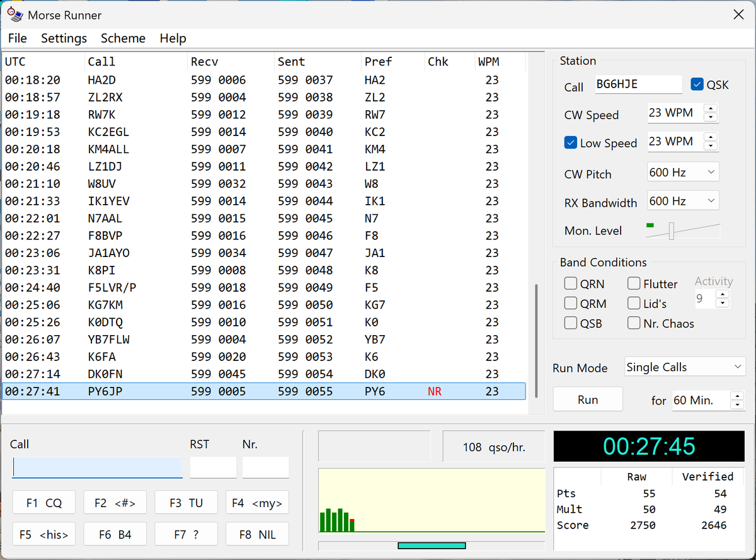Toggle the QSK checkbox
This screenshot has height=560, width=756.
pos(697,84)
